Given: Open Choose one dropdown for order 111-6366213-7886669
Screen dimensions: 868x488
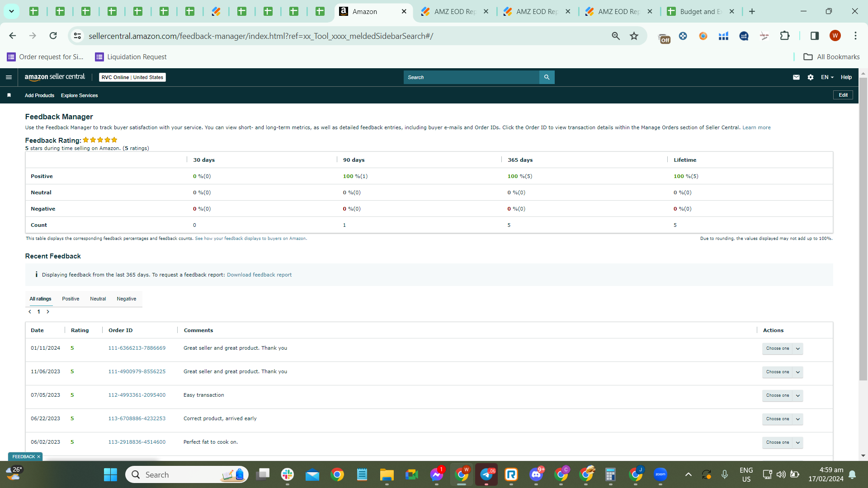Looking at the screenshot, I should (782, 348).
